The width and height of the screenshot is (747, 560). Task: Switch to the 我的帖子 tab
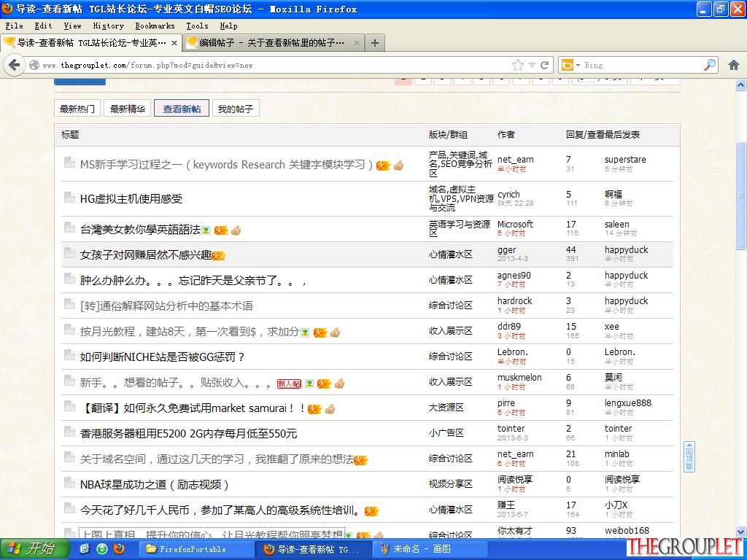pos(236,109)
